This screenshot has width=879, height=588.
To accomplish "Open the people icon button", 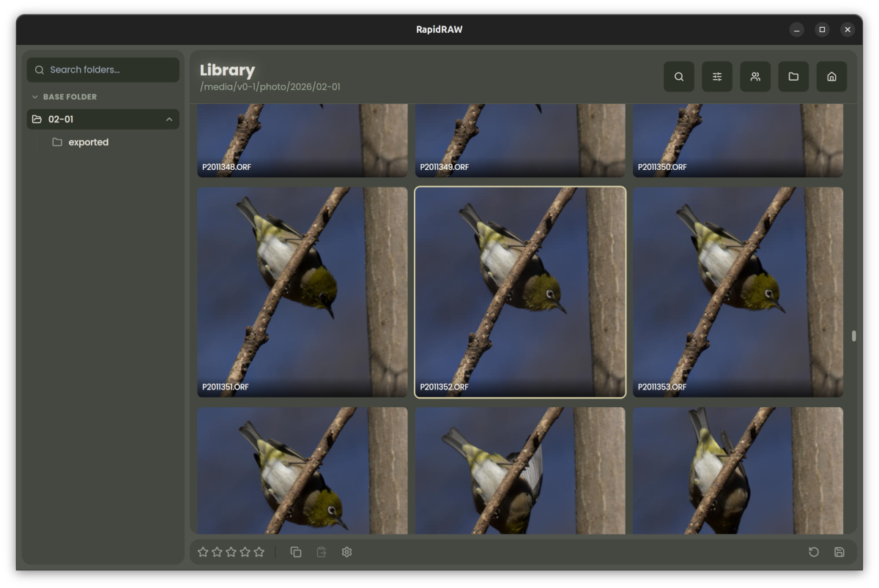I will 755,77.
